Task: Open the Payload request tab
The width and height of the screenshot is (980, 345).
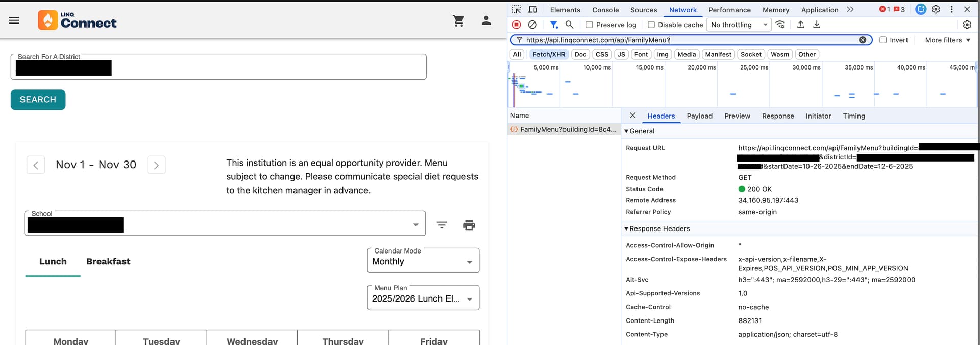Action: point(699,116)
